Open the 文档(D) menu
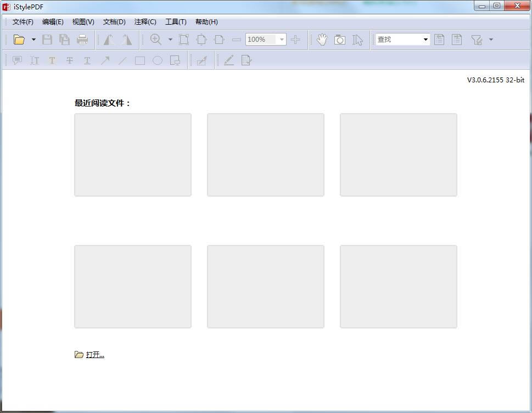 click(114, 22)
